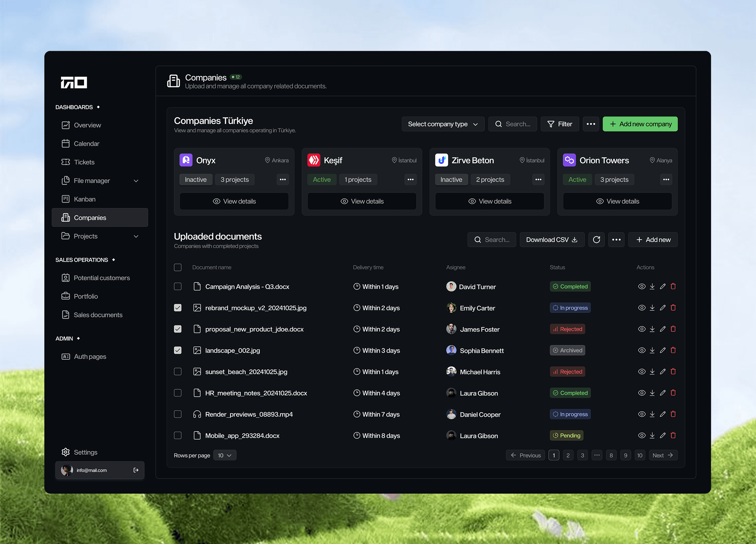Delete HR_meeting_notes_20241025.docx using the trash icon

tap(673, 393)
